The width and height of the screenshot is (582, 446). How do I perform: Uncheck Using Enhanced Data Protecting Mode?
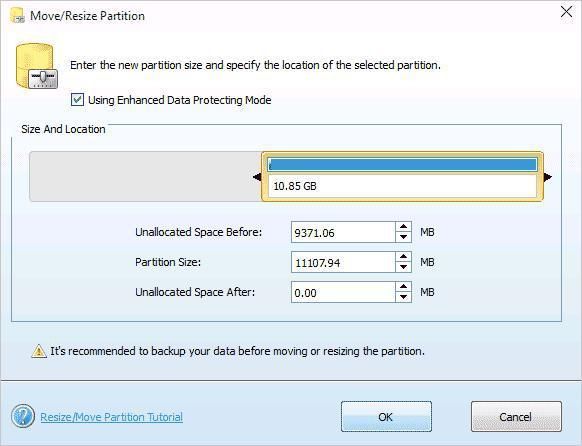point(77,100)
